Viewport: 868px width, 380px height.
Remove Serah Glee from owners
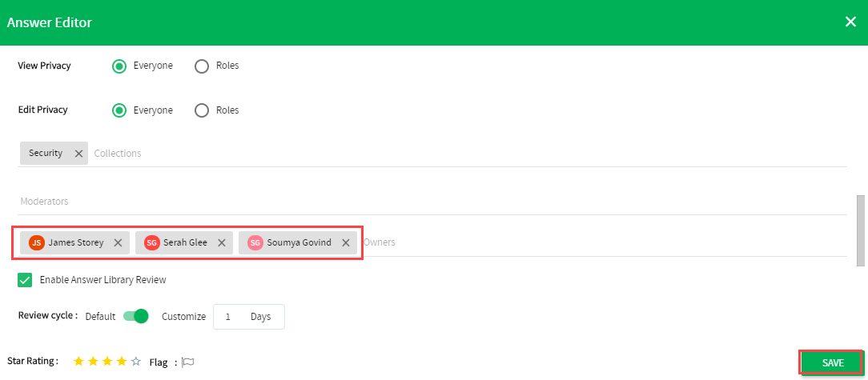click(222, 243)
